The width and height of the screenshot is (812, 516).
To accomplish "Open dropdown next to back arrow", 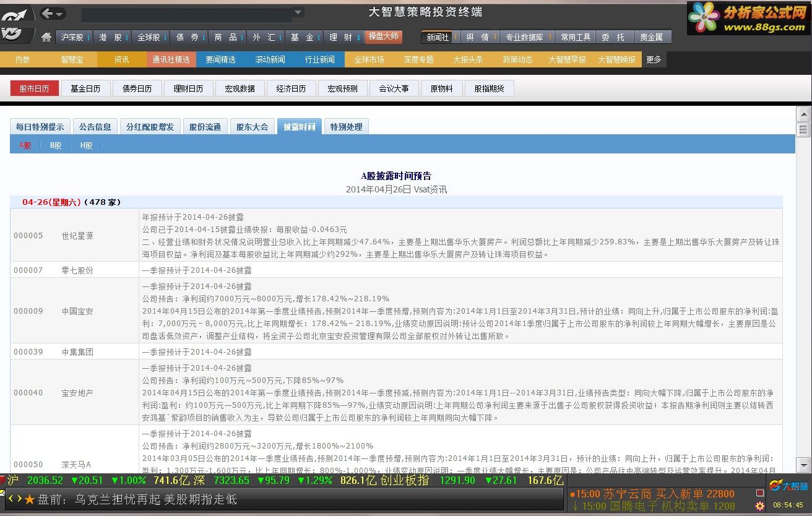I will click(x=60, y=13).
